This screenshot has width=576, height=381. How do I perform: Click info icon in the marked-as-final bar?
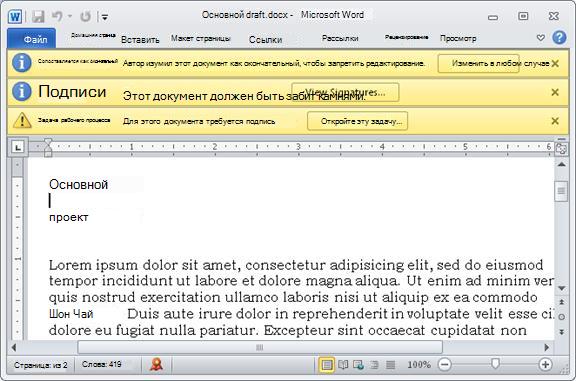(x=21, y=63)
